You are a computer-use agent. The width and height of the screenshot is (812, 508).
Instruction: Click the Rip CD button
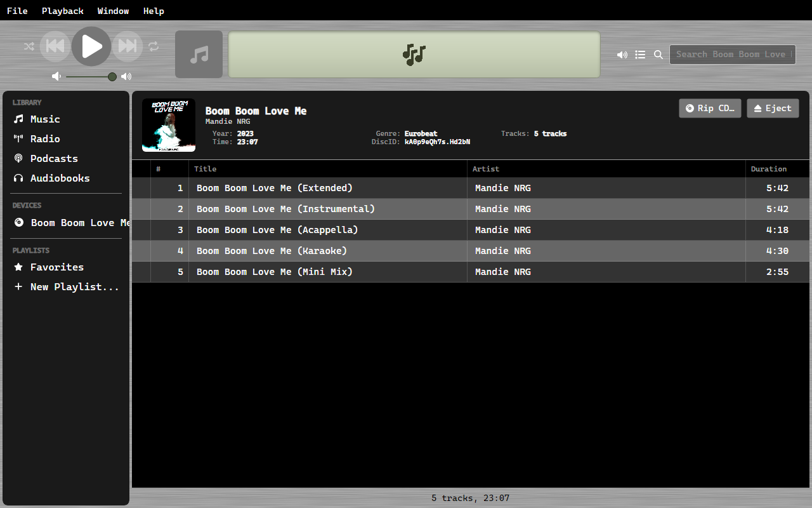point(710,108)
